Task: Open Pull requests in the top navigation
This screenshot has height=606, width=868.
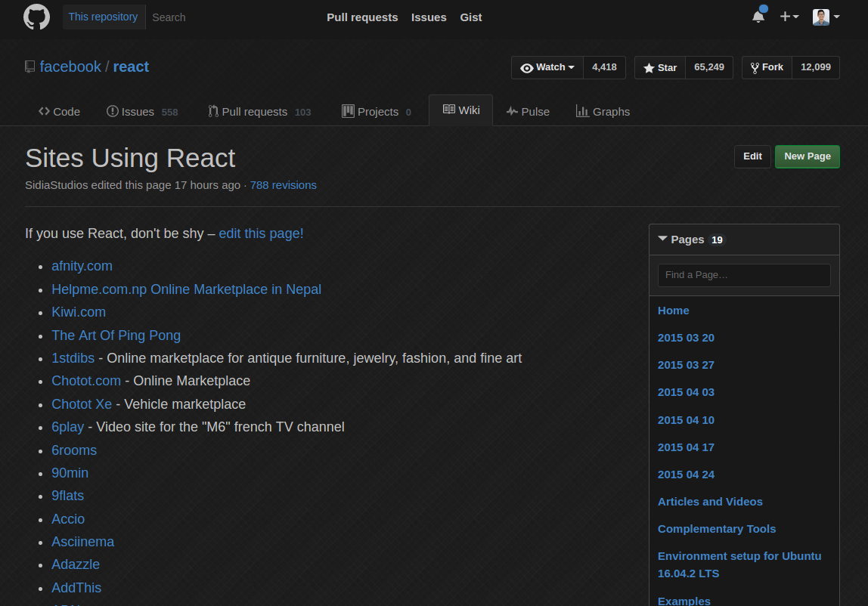Action: 362,17
